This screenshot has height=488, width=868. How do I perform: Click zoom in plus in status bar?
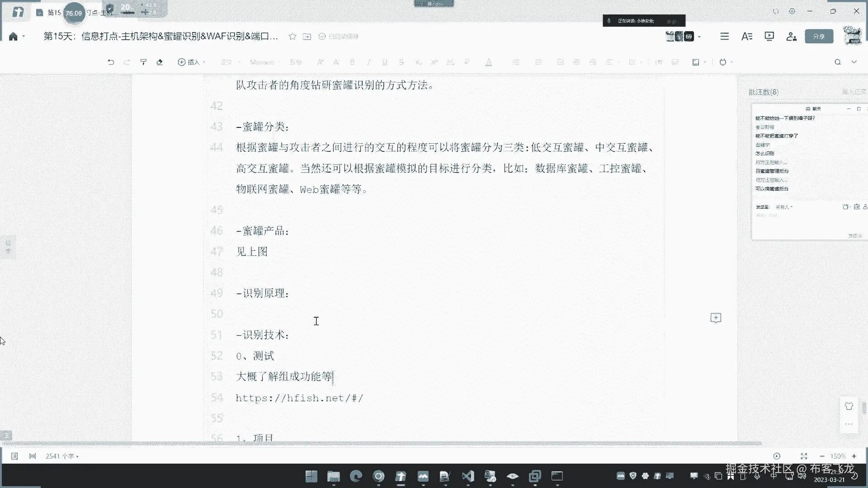point(854,456)
